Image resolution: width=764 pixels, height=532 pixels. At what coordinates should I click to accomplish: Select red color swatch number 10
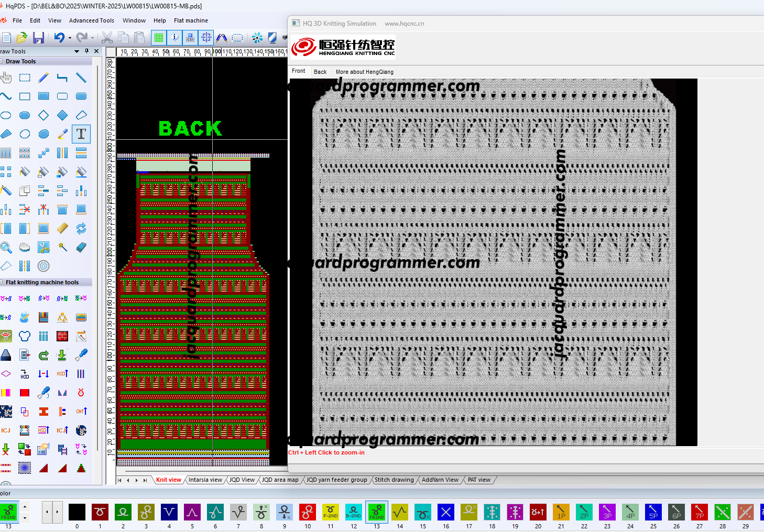pos(308,512)
